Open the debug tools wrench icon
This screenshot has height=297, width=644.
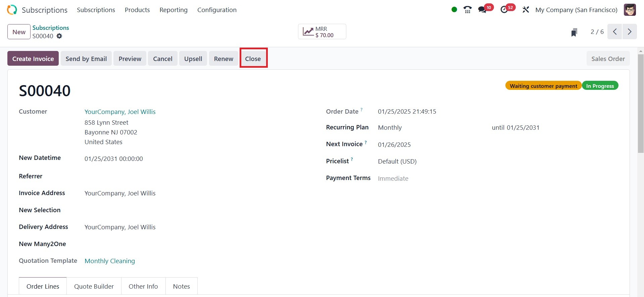(x=526, y=10)
